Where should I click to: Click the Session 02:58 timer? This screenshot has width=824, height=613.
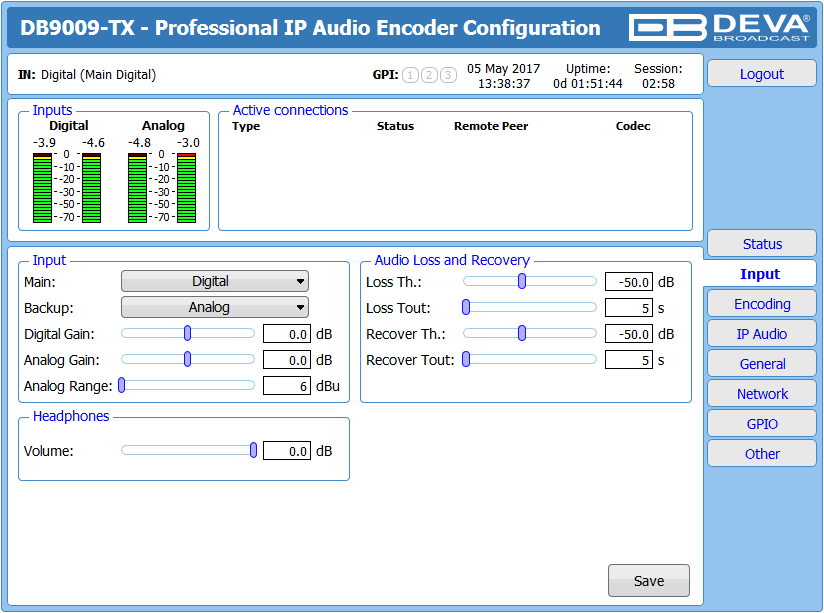[658, 84]
